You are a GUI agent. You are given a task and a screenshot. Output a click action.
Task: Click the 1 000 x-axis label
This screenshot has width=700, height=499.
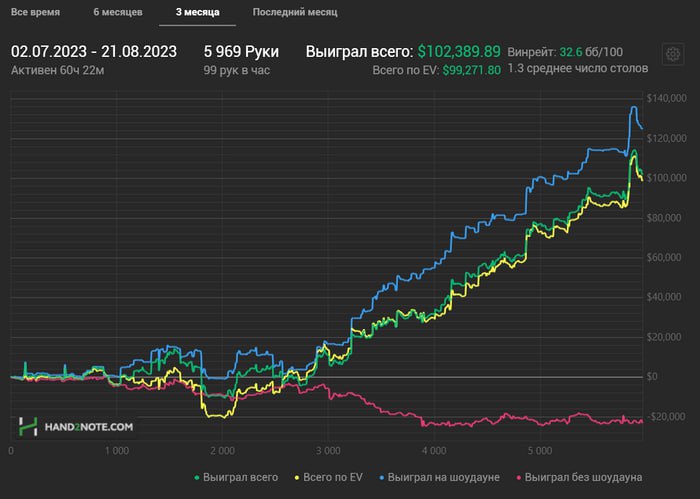pyautogui.click(x=117, y=451)
